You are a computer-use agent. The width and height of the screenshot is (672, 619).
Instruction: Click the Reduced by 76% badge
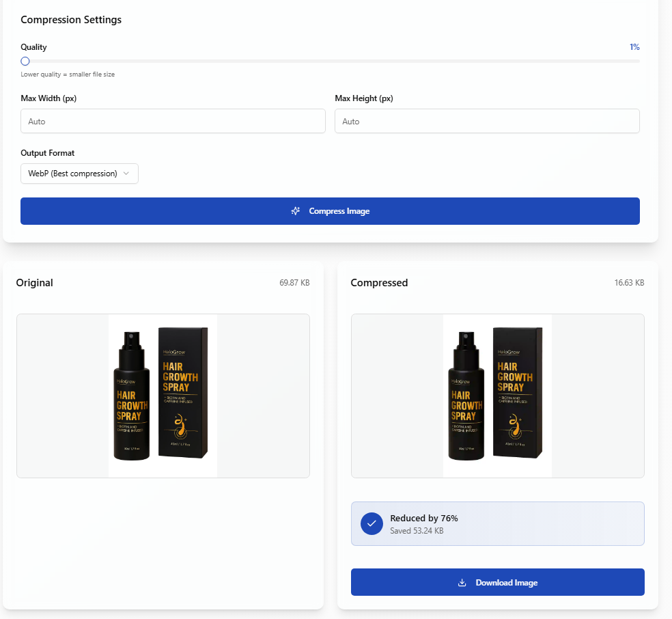point(497,523)
